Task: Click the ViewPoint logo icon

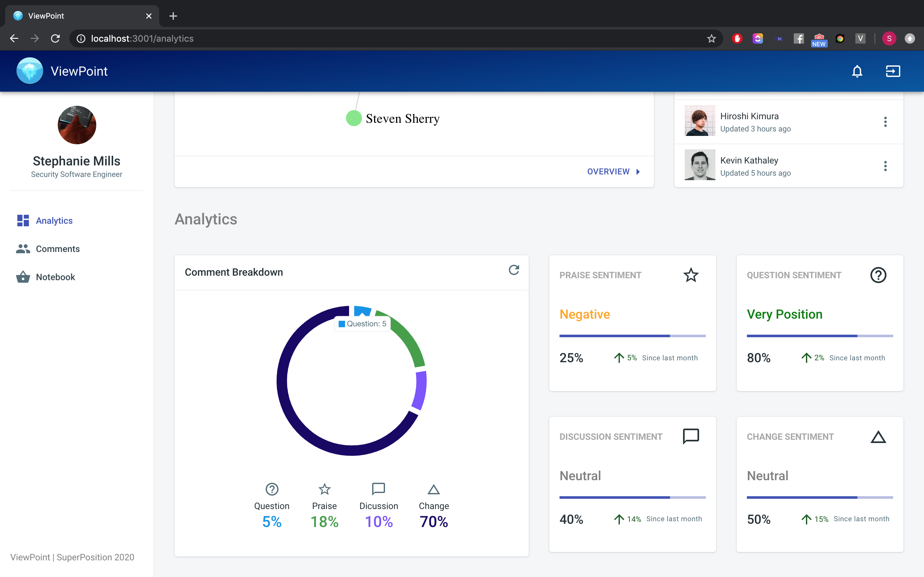Action: 30,71
